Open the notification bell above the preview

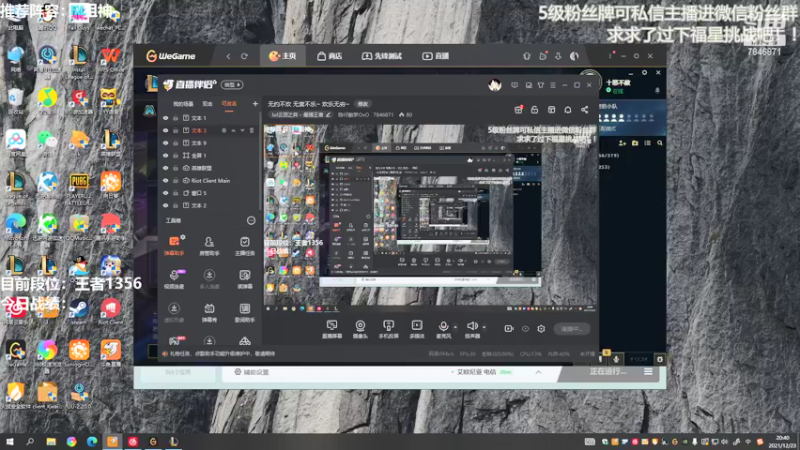click(x=568, y=110)
